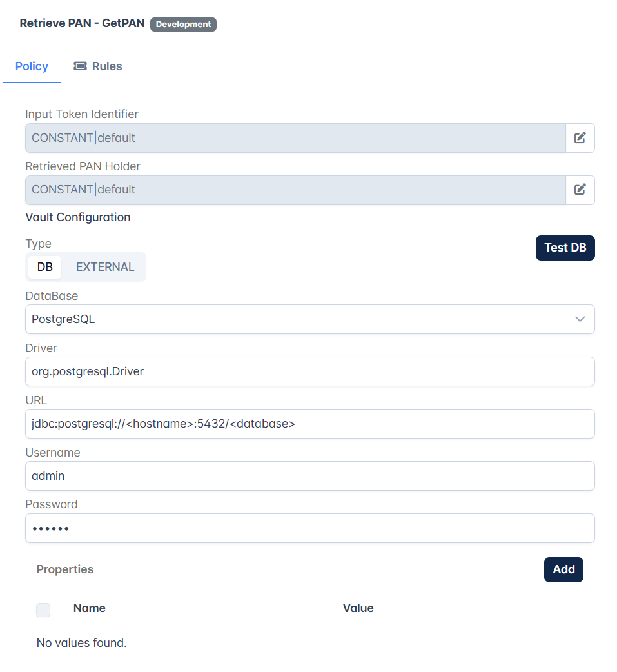617x672 pixels.
Task: Focus the Driver input field
Action: (309, 371)
